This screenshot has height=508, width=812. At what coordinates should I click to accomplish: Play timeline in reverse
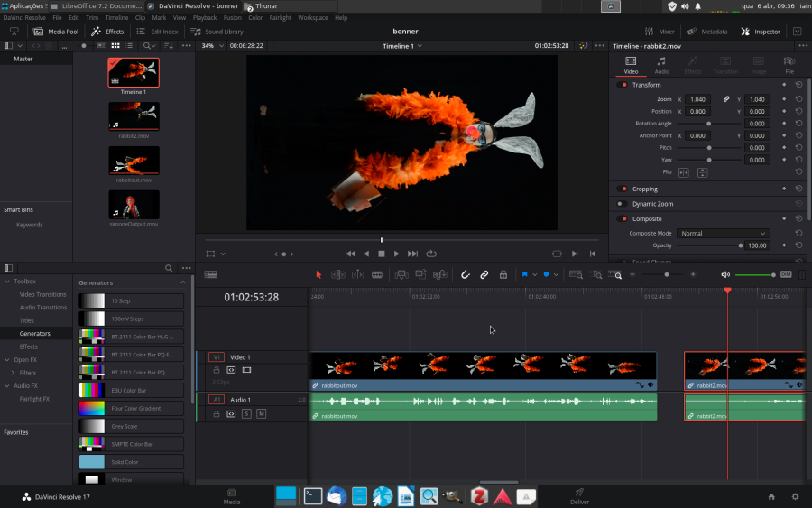[x=366, y=254]
